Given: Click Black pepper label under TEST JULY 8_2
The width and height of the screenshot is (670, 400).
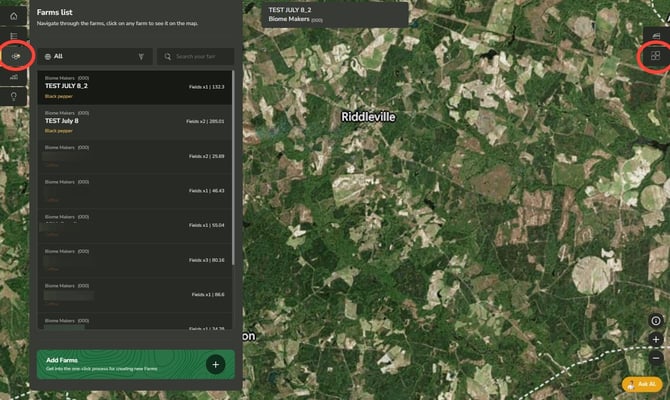Looking at the screenshot, I should click(x=59, y=97).
